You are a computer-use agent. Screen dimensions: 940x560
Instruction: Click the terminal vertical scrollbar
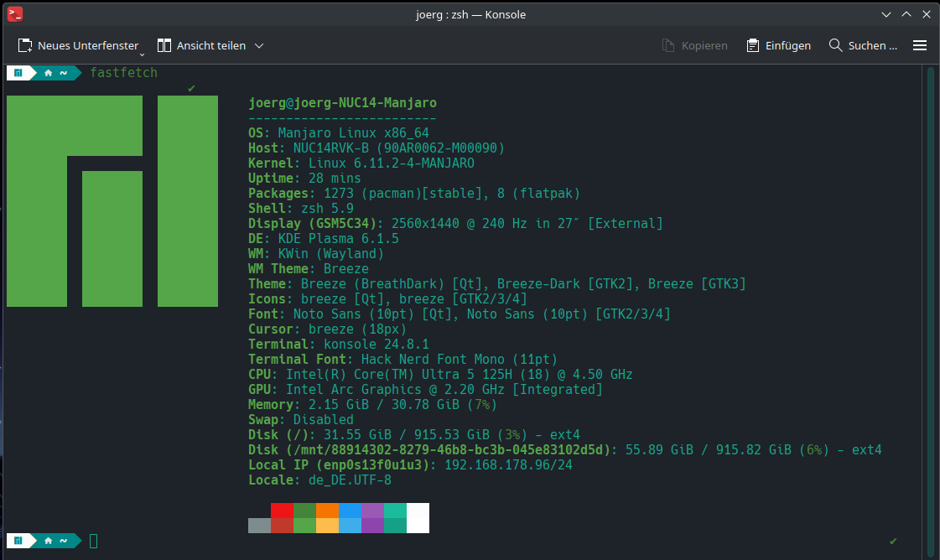[x=931, y=312]
